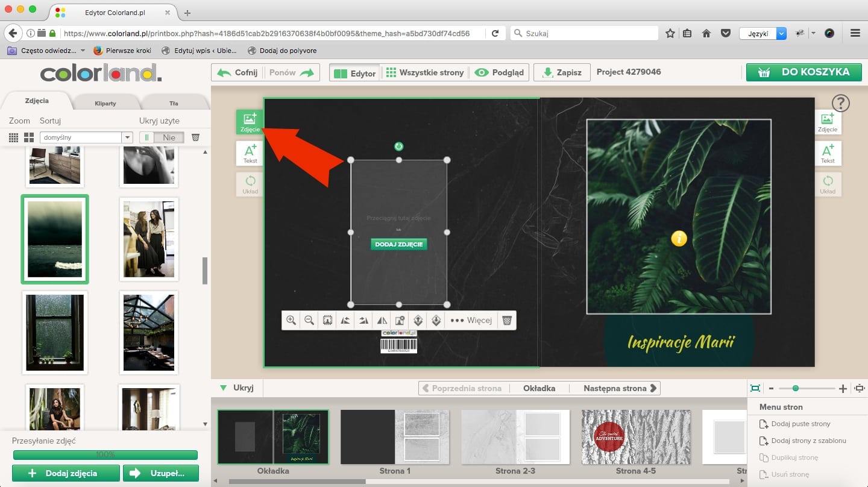Open the Sortuj dropdown set to domyślny
The height and width of the screenshot is (487, 868).
click(86, 137)
